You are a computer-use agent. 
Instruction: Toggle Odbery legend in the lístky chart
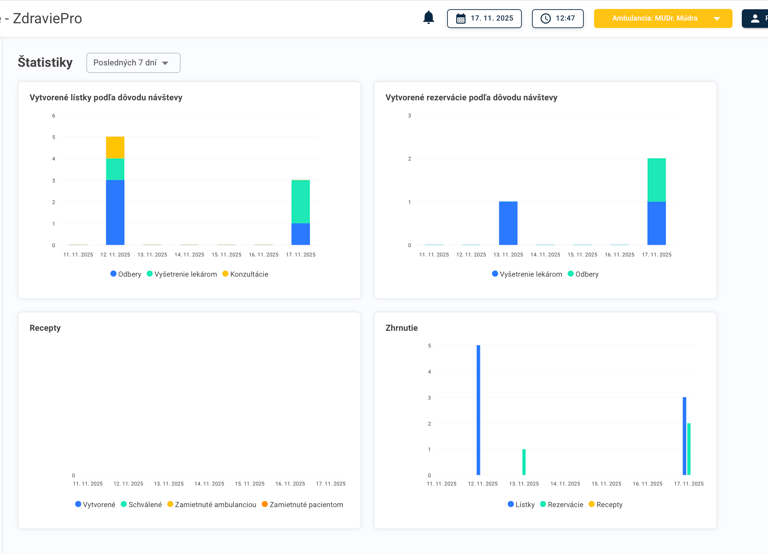[x=126, y=274]
